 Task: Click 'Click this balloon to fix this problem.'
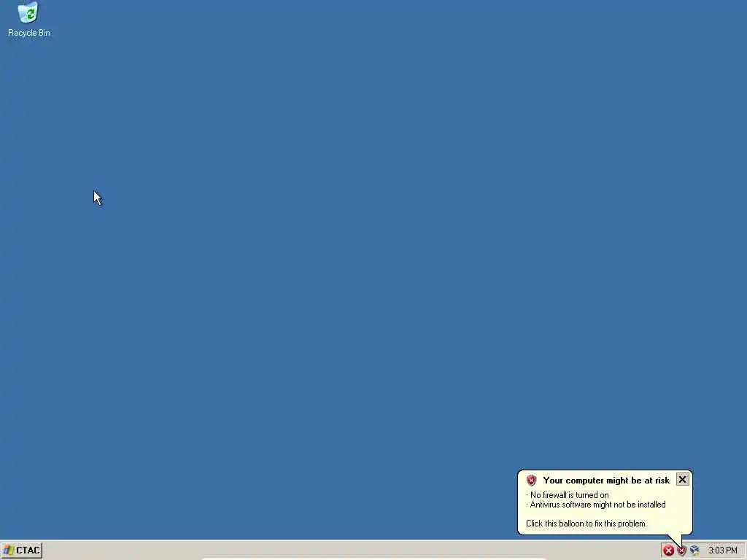click(587, 524)
